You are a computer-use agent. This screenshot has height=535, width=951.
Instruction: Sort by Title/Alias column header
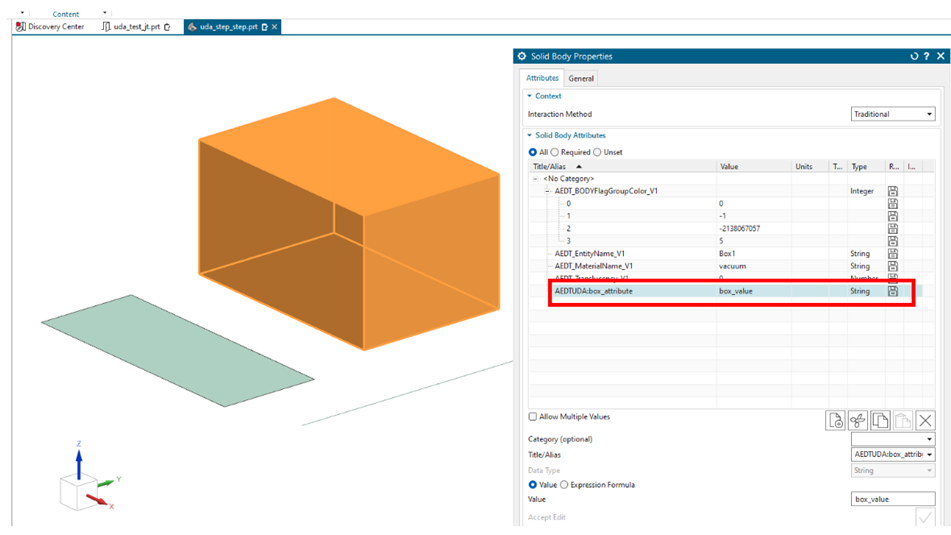coord(622,166)
